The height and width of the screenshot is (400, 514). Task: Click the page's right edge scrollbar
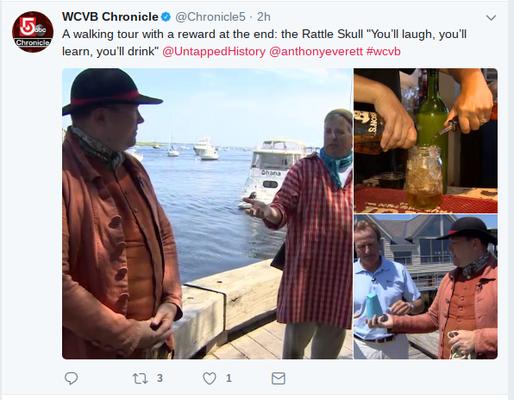pos(511,200)
